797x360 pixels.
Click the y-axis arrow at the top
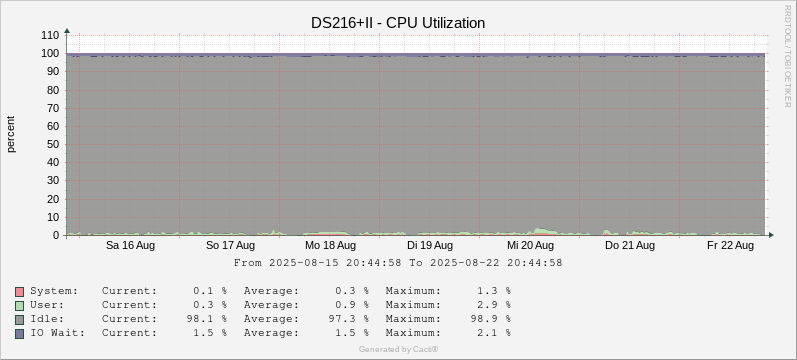(x=67, y=31)
